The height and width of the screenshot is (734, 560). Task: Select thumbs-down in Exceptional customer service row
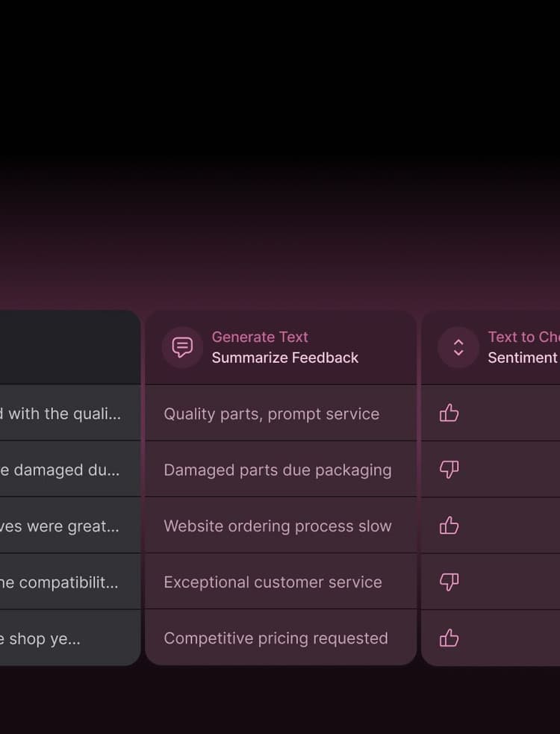point(449,582)
